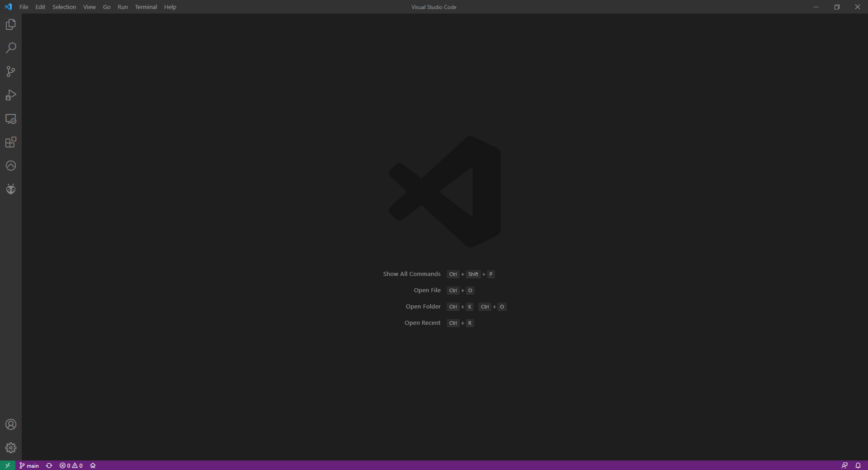Click the Show All Commands text

[412, 274]
